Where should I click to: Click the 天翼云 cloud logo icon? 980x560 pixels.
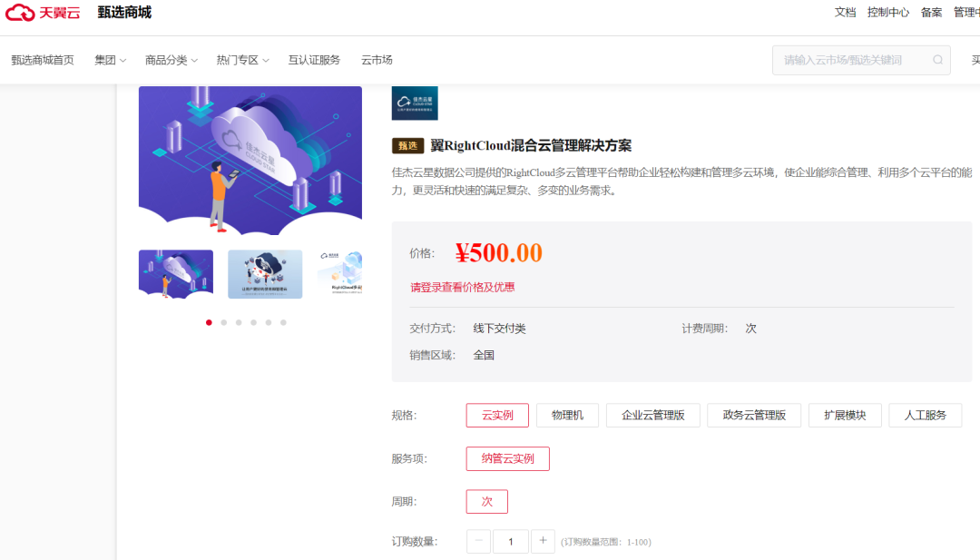(x=18, y=13)
